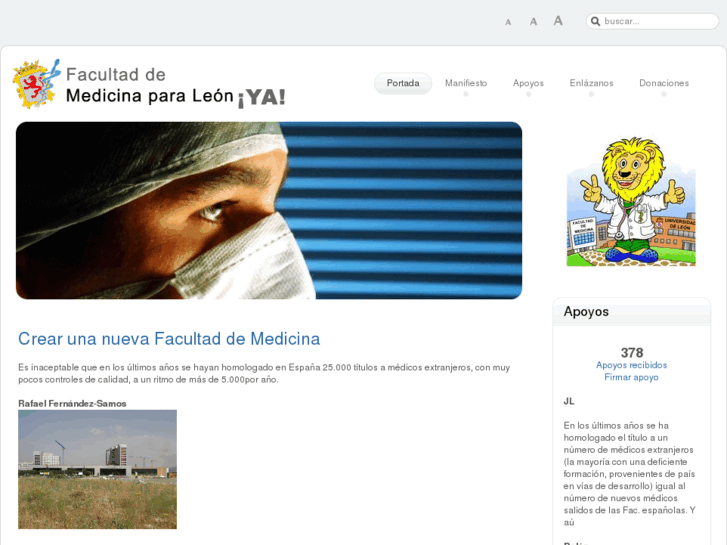Open the Manifiesto menu item
Image resolution: width=727 pixels, height=545 pixels.
pos(466,83)
